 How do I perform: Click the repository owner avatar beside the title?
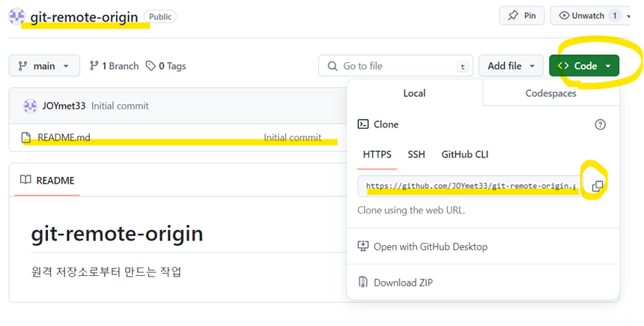point(16,16)
